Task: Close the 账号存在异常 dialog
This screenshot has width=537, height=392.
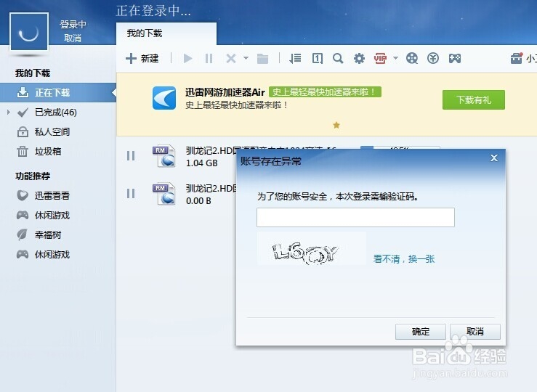Action: pos(494,158)
